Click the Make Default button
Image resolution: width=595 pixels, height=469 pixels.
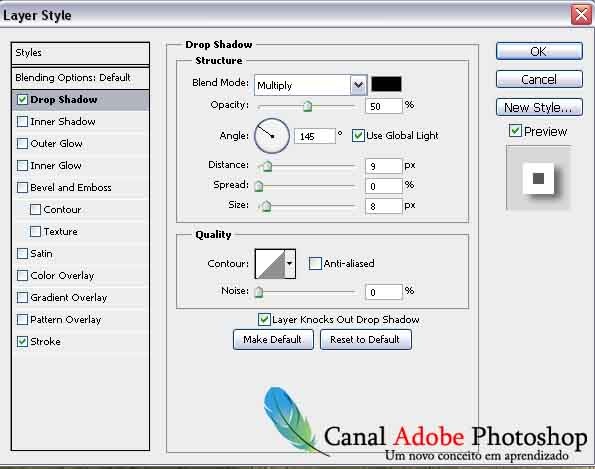pos(273,339)
